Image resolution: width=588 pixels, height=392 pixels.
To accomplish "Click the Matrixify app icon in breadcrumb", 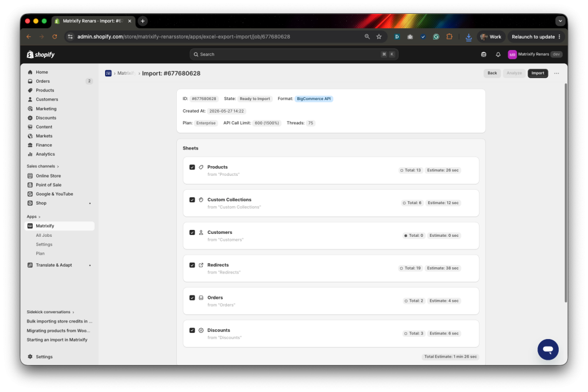I will point(109,73).
